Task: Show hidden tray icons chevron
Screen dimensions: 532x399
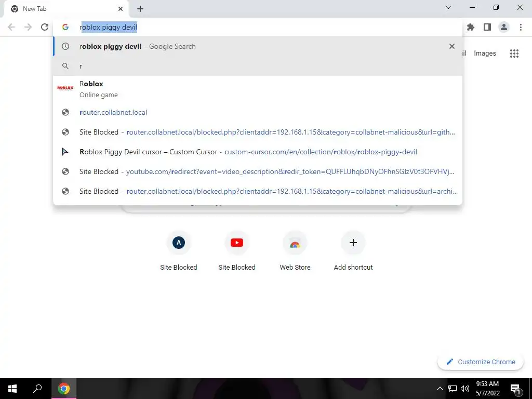Action: [x=440, y=389]
